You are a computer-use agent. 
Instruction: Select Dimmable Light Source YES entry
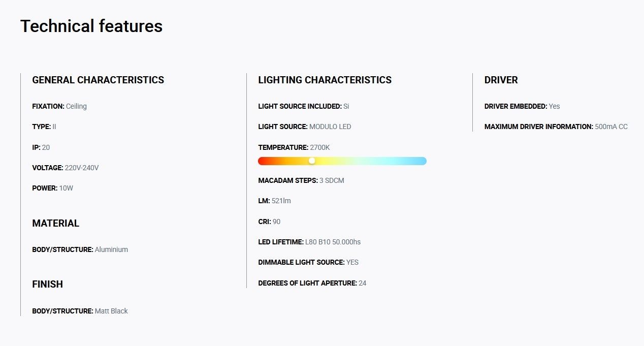tap(308, 262)
